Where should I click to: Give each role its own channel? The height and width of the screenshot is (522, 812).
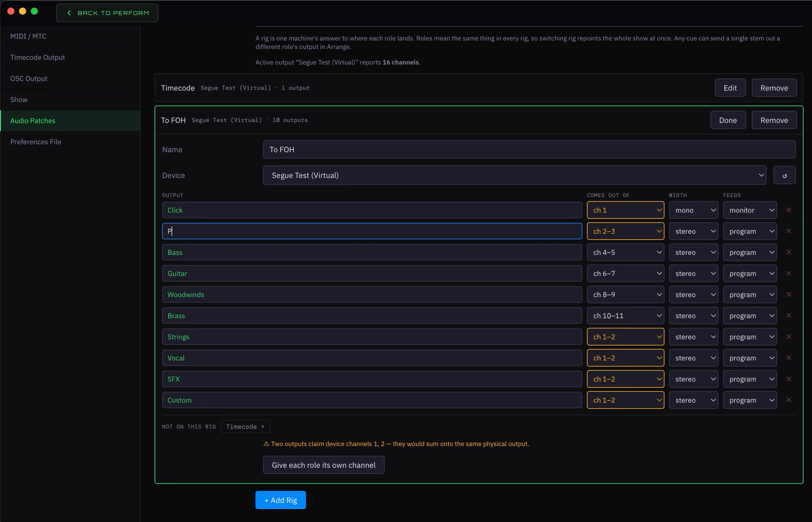click(x=324, y=465)
